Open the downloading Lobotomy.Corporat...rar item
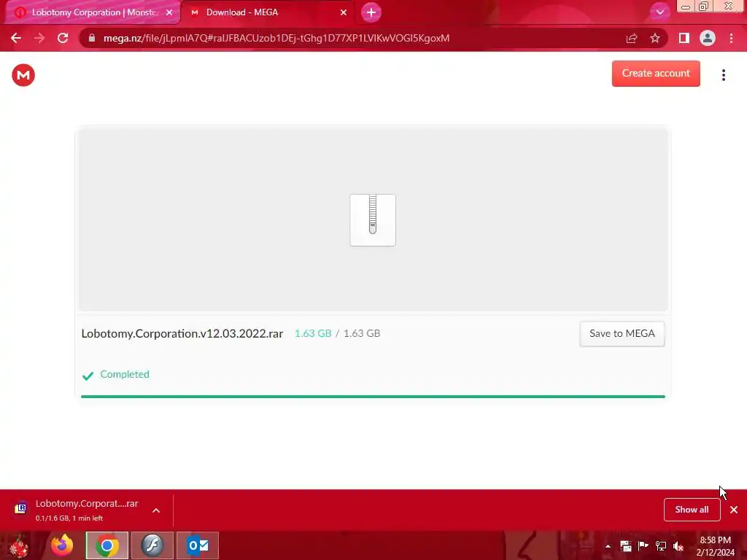747x560 pixels. coord(87,510)
